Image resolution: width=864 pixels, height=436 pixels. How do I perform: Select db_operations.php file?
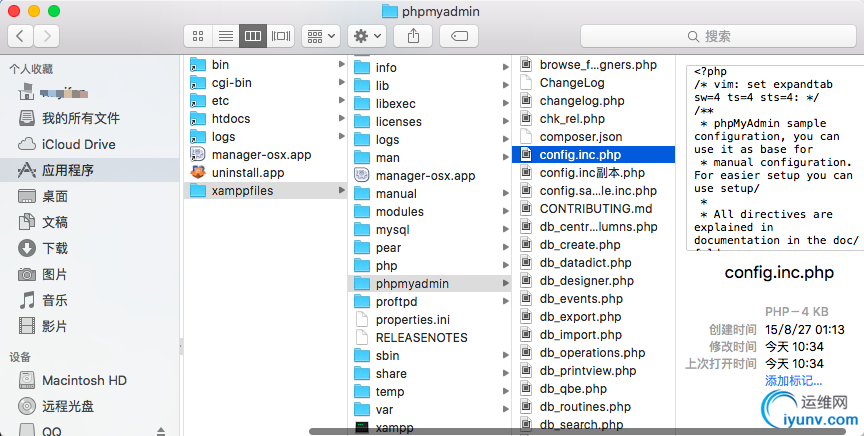click(x=593, y=353)
